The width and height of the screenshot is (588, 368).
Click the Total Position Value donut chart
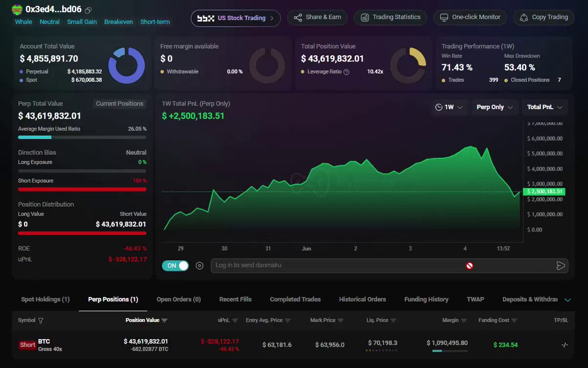tap(408, 66)
